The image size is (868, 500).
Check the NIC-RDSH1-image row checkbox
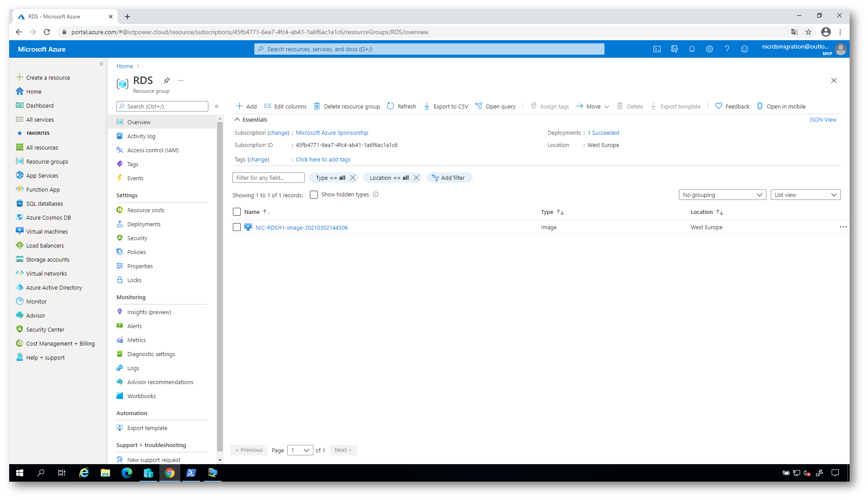tap(237, 227)
